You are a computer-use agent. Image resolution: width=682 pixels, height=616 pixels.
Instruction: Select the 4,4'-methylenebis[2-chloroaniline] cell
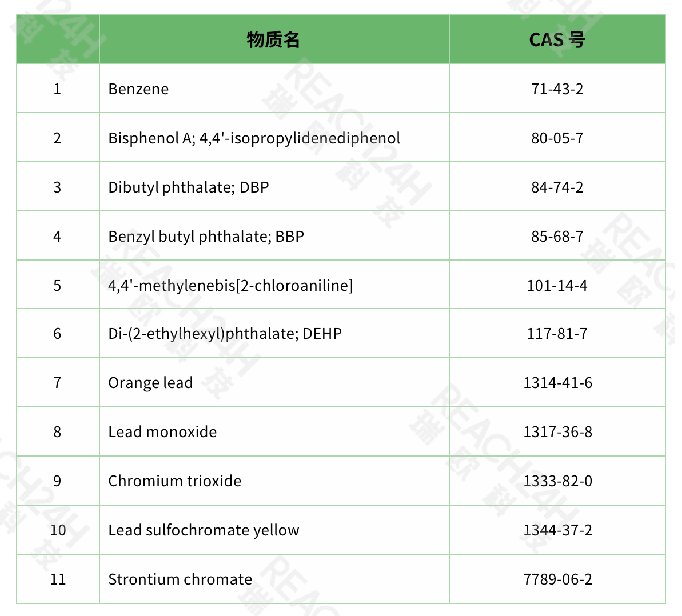pos(230,285)
